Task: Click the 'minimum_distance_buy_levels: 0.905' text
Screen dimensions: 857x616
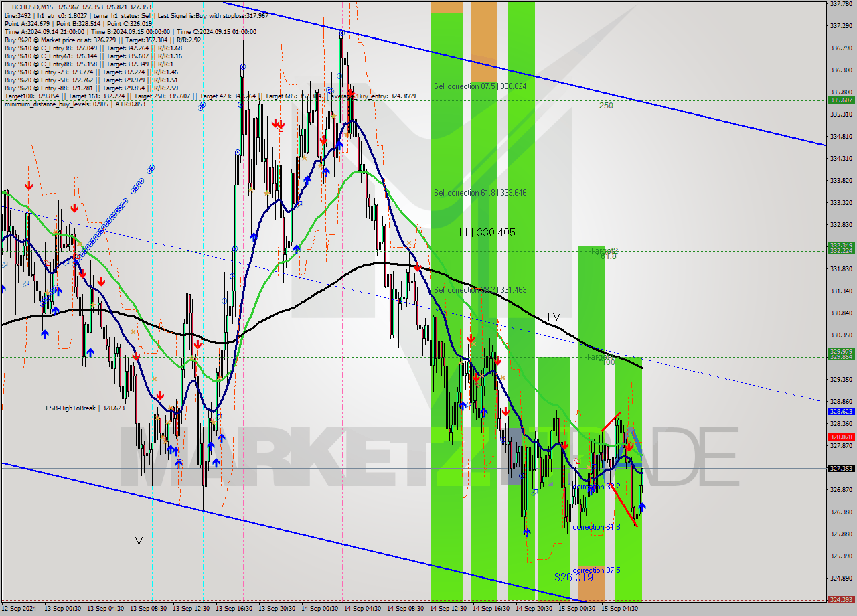Action: tap(57, 104)
